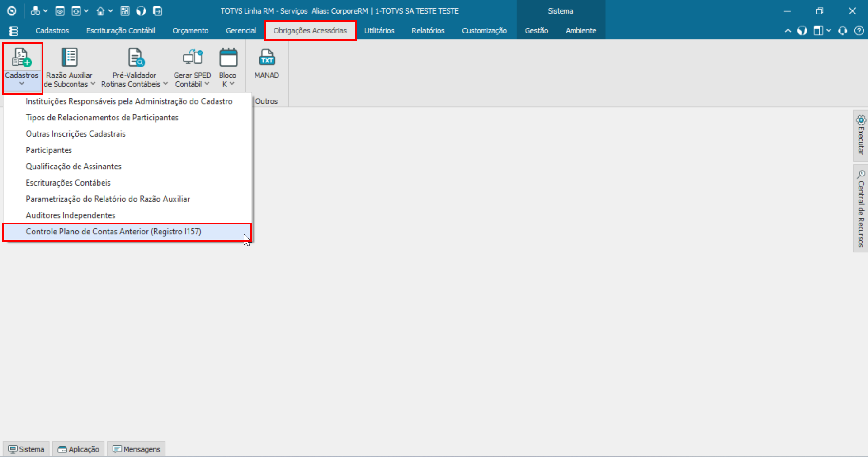
Task: Expand the Pré-Validador Rotinas Contábeis dropdown arrow
Action: [165, 84]
